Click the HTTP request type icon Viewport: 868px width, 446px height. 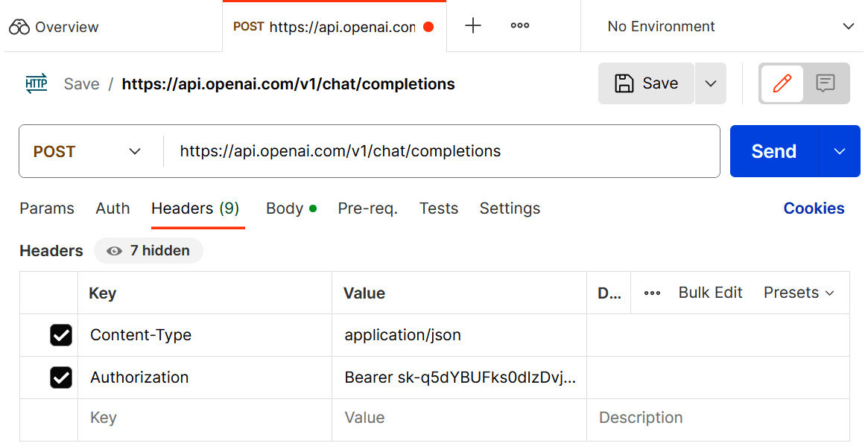37,83
